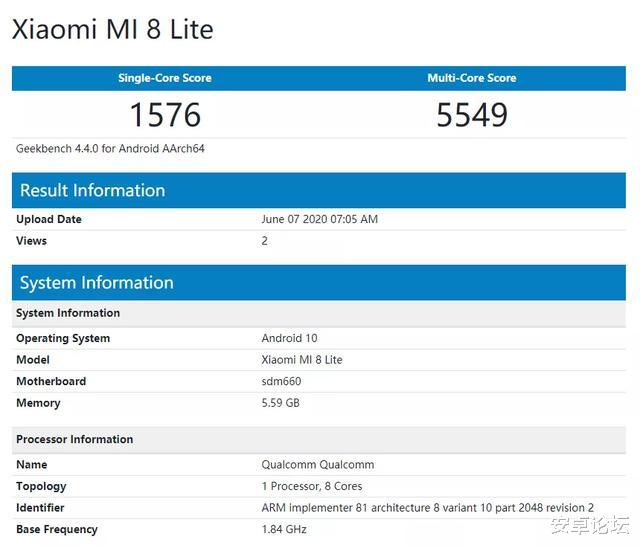Select the 1.84 GHz frequency value
640x548 pixels.
click(x=284, y=530)
